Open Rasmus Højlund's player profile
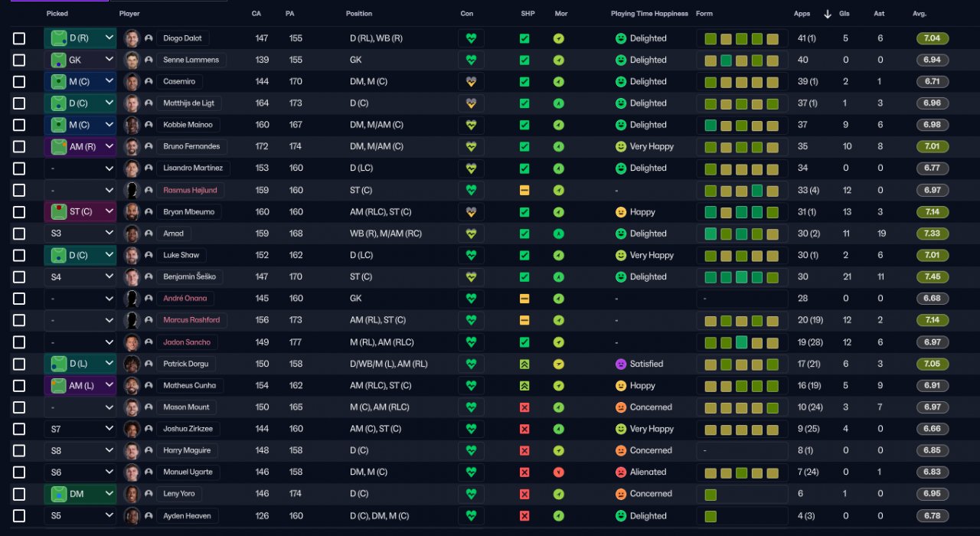 click(x=191, y=190)
